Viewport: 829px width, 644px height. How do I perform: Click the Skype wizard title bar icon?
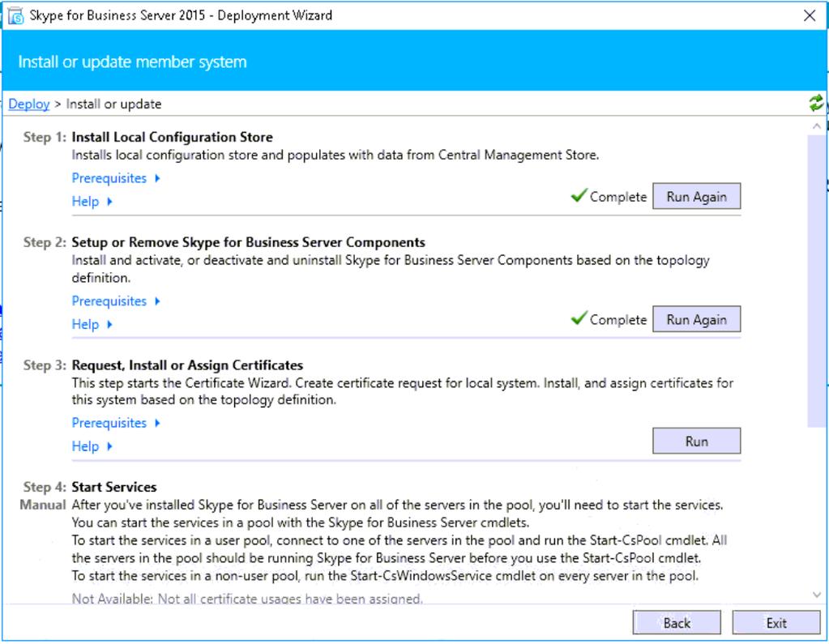[16, 16]
